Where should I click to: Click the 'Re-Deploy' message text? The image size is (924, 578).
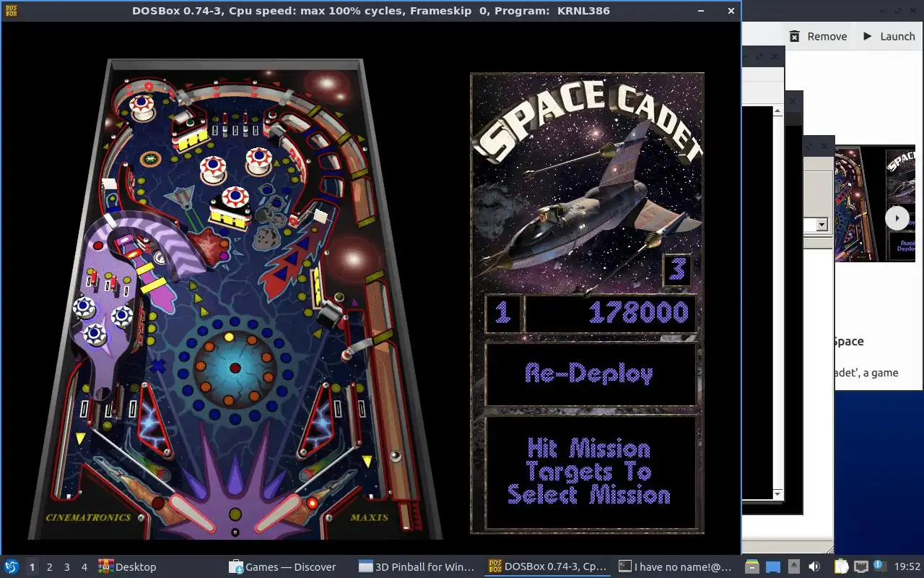click(x=589, y=373)
